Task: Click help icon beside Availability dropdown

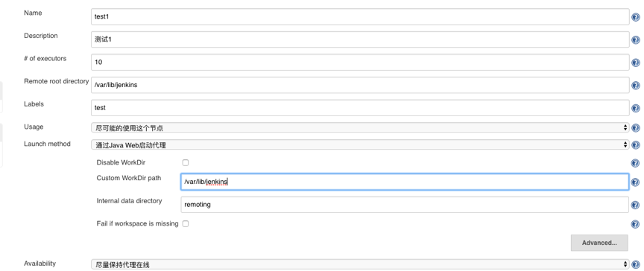Action: [x=635, y=265]
